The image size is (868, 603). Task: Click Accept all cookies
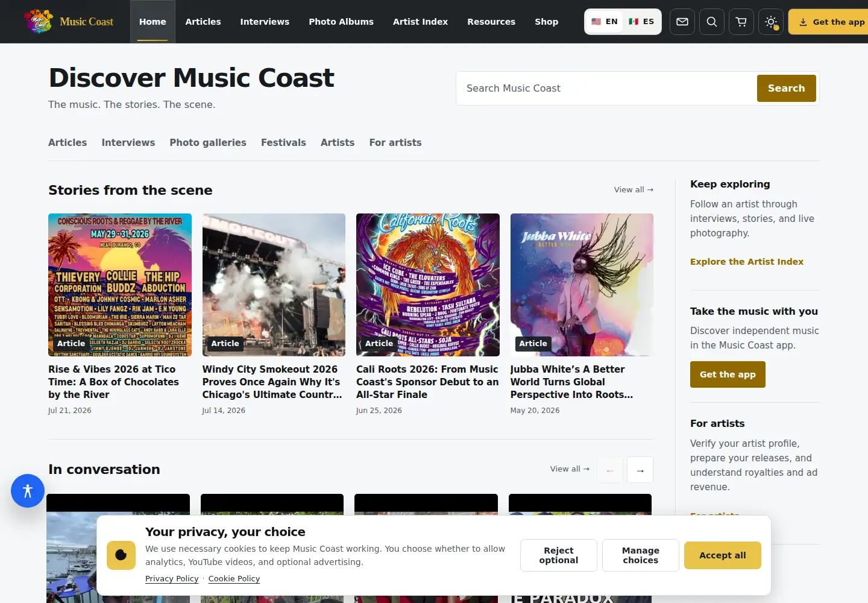(723, 555)
